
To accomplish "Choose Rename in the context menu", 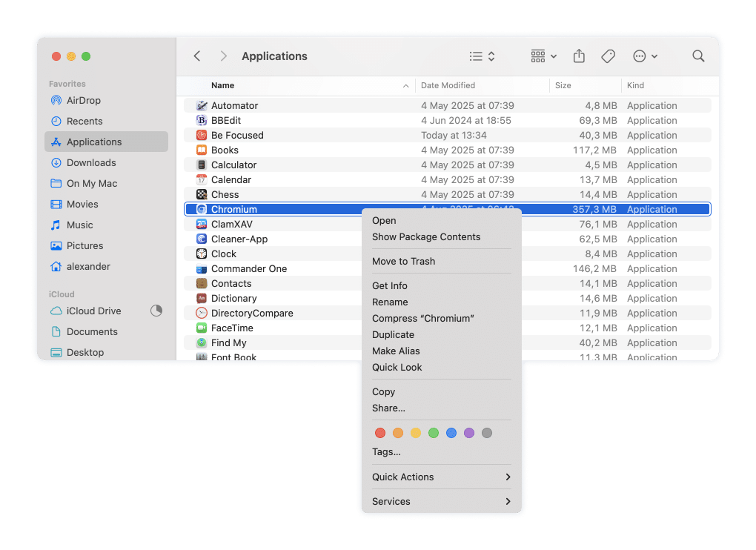I will 441,302.
